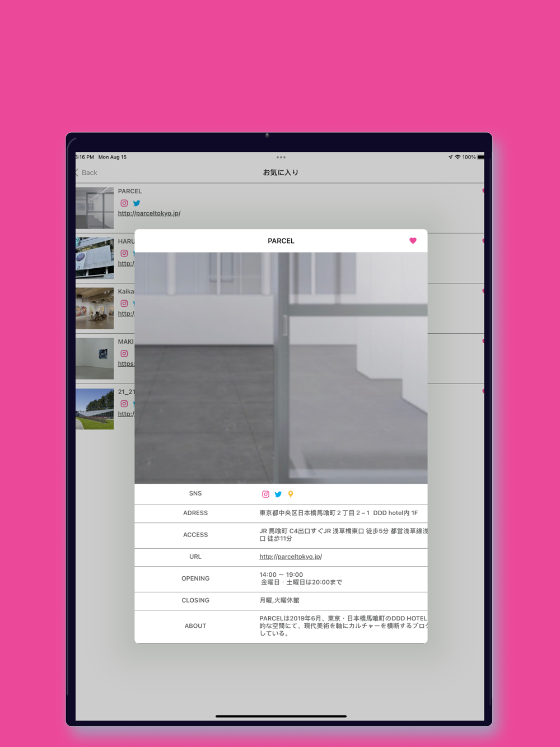Tap the URL row label
Screen dimensions: 560x747
[195, 557]
